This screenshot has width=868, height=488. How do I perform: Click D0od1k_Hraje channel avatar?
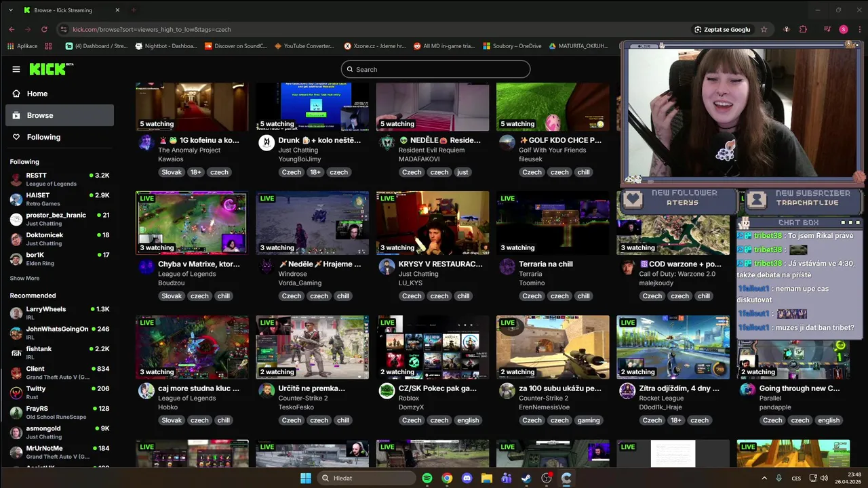627,390
